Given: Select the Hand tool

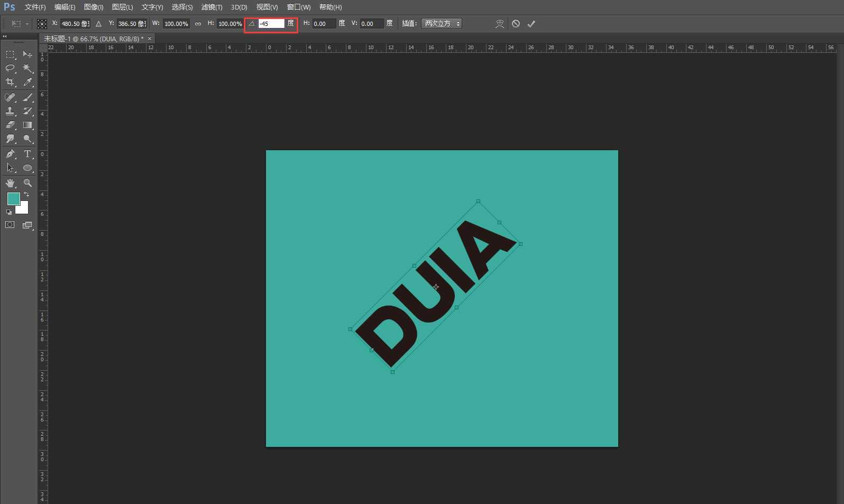Looking at the screenshot, I should tap(10, 183).
